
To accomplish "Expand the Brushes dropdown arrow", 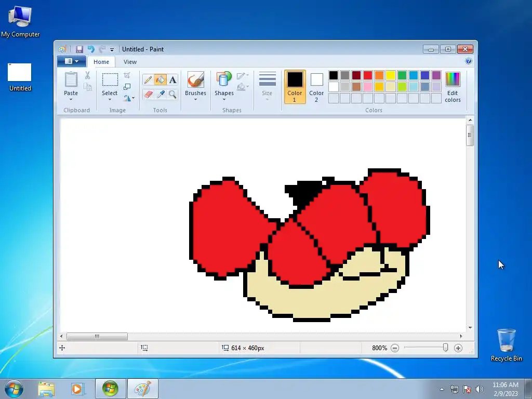I will click(x=195, y=99).
